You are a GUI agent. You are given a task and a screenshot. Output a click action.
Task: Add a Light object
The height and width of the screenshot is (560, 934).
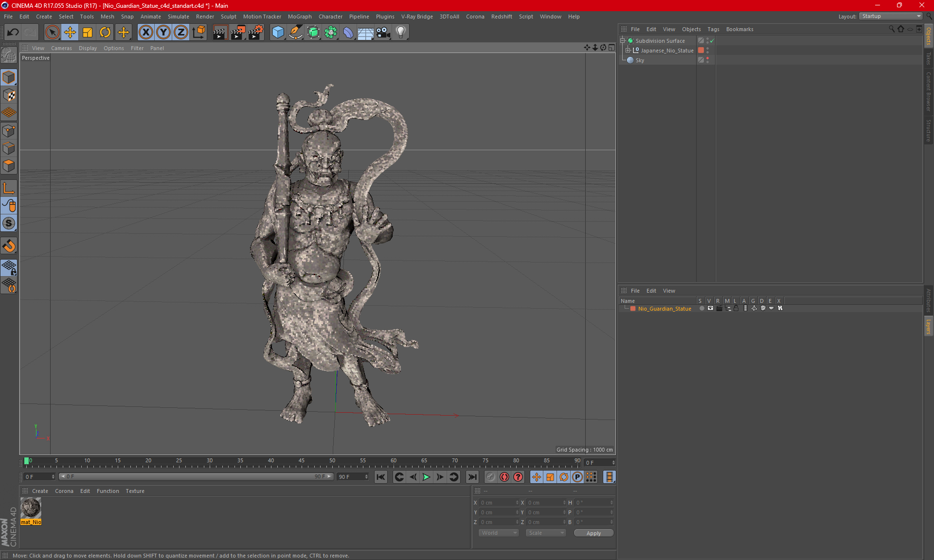tap(401, 33)
